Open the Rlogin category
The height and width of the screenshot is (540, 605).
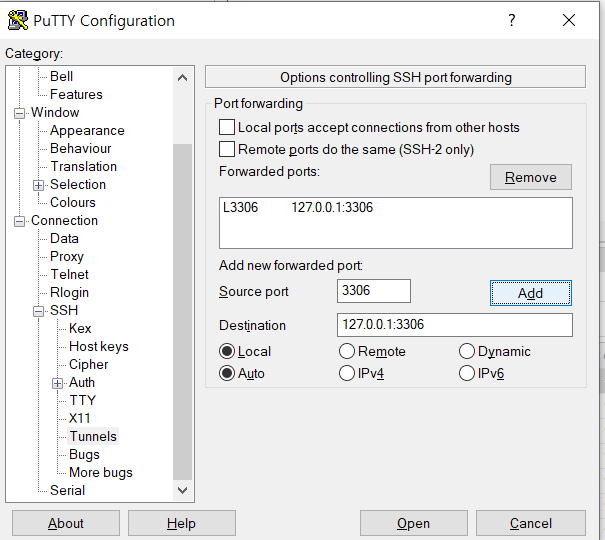(x=69, y=292)
